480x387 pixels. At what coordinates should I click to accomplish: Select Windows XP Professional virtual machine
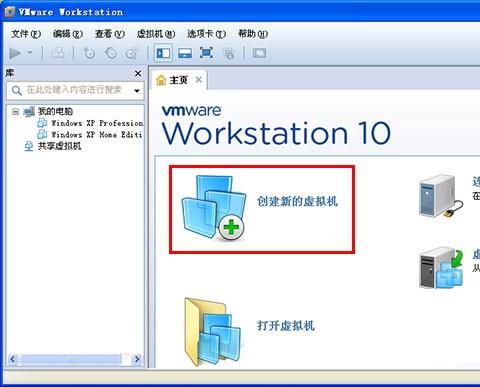[x=97, y=123]
